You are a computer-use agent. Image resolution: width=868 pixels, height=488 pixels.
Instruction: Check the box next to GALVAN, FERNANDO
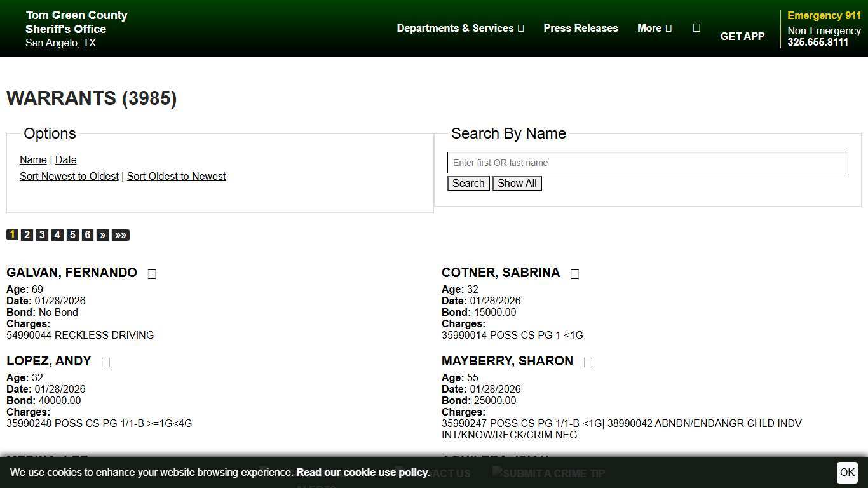151,274
